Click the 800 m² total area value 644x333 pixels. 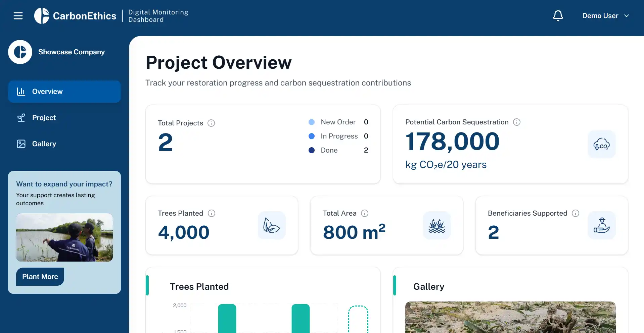354,232
